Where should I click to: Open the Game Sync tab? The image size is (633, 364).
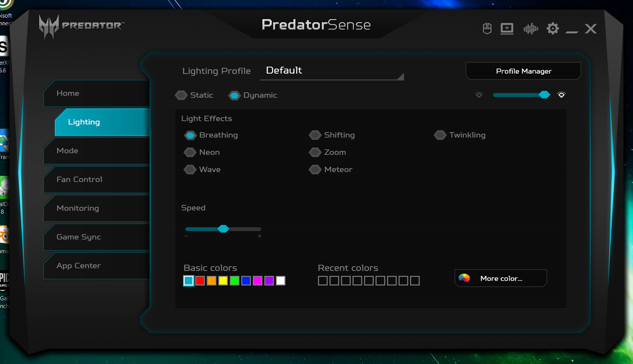[97, 237]
